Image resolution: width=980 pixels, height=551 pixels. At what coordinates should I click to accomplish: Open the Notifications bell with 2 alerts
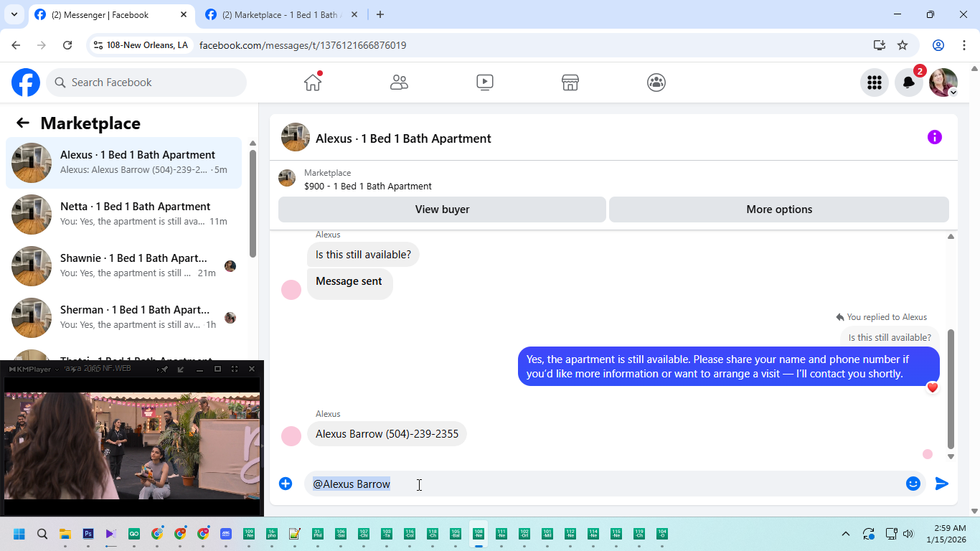click(x=908, y=83)
